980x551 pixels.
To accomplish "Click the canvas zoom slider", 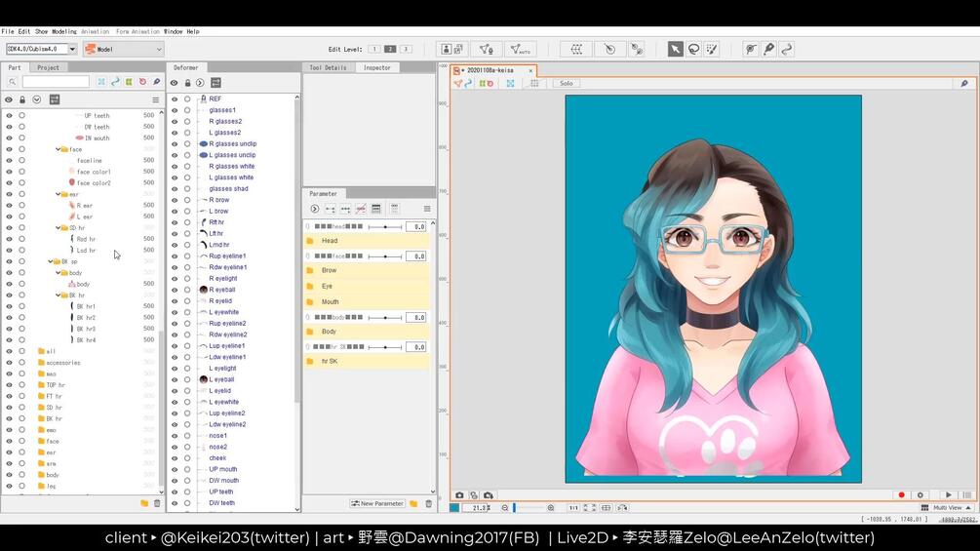I will [x=528, y=508].
